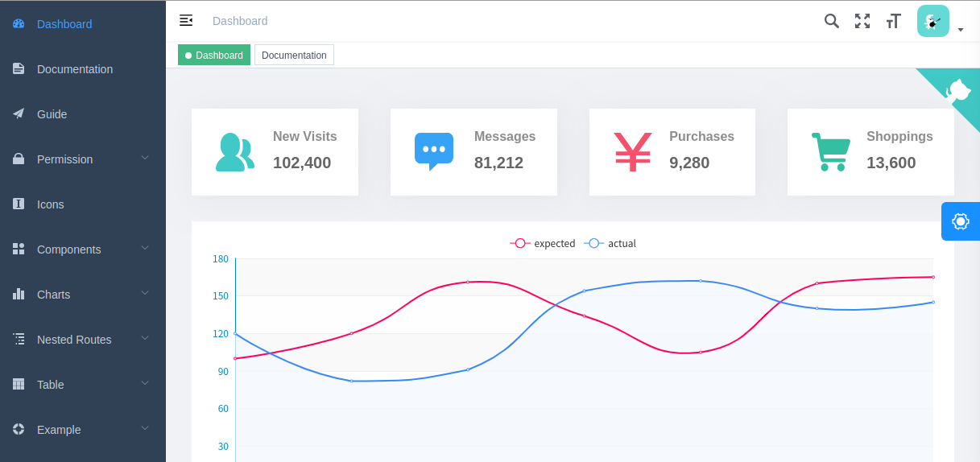Click the Shoppings cart icon
The image size is (980, 462).
(830, 152)
